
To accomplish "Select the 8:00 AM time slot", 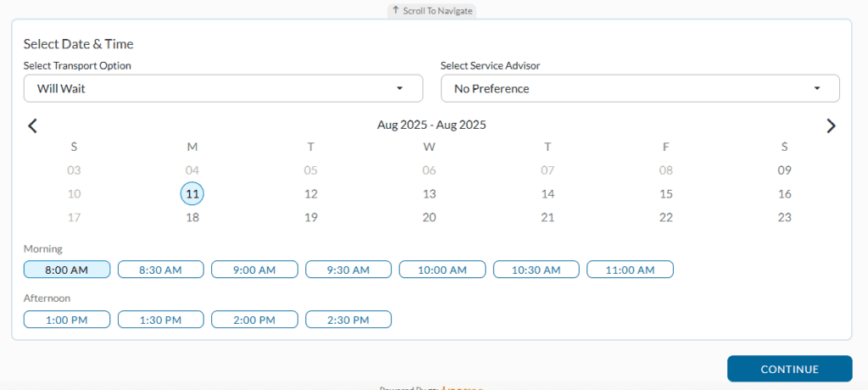I will pos(67,270).
